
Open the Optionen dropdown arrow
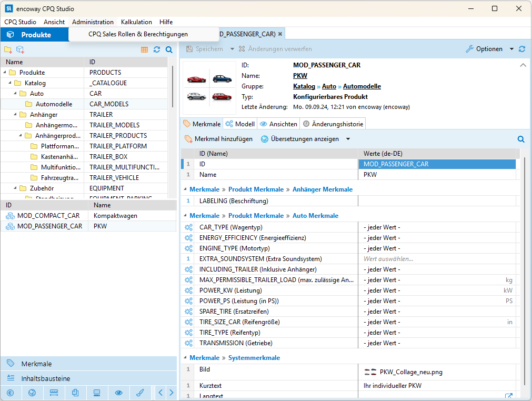pos(511,49)
